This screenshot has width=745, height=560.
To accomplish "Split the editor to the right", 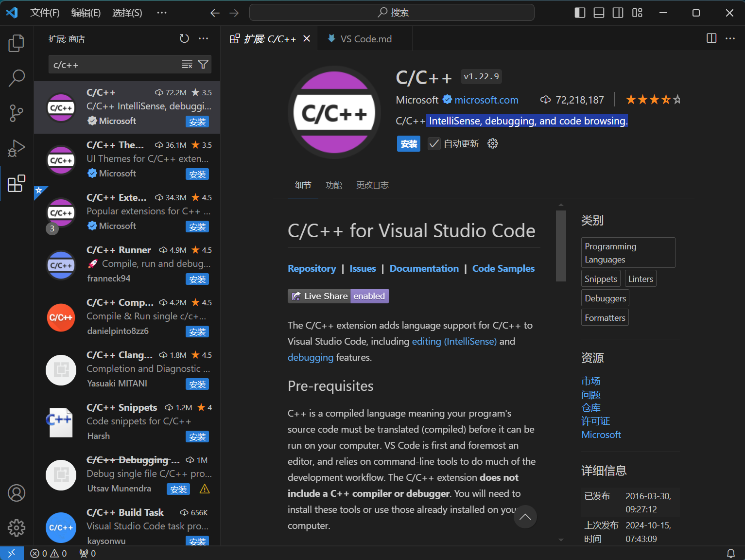I will click(711, 38).
